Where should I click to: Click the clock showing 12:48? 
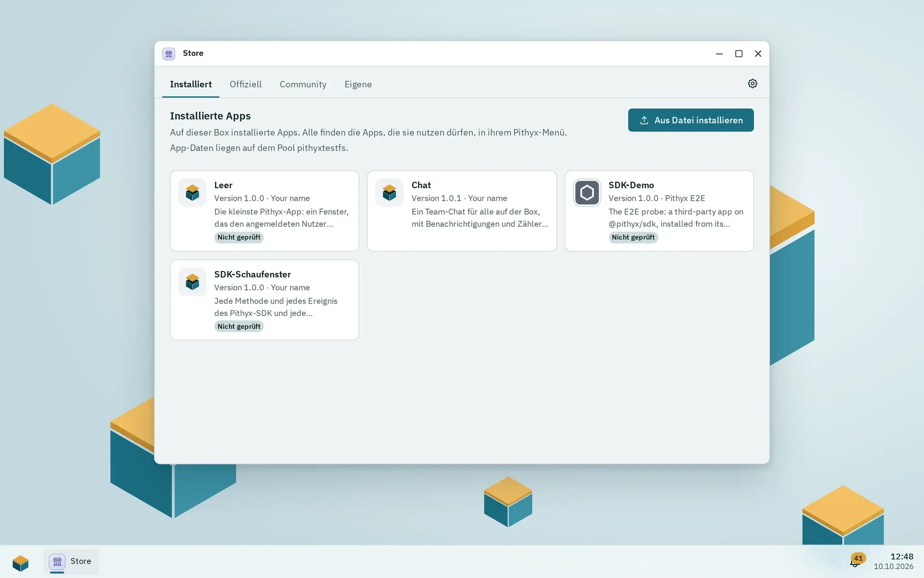(x=901, y=556)
